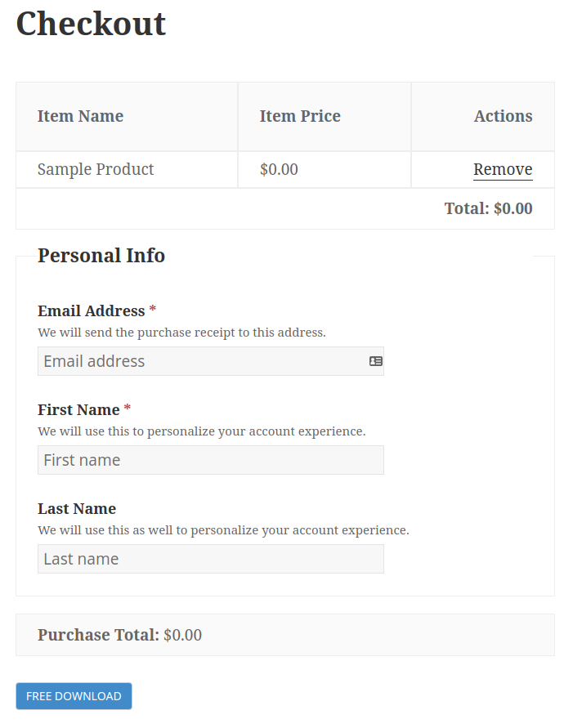The height and width of the screenshot is (728, 573).
Task: Click the purchase receipt description text
Action: 181,333
